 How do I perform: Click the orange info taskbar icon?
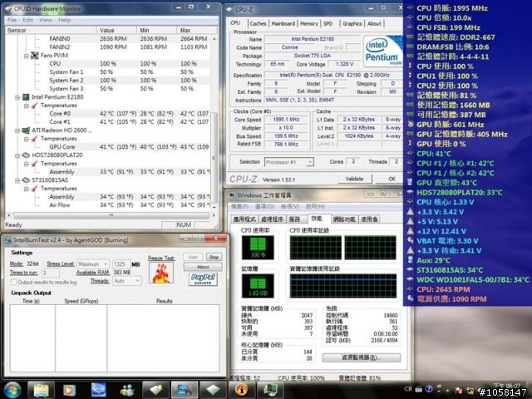241,390
